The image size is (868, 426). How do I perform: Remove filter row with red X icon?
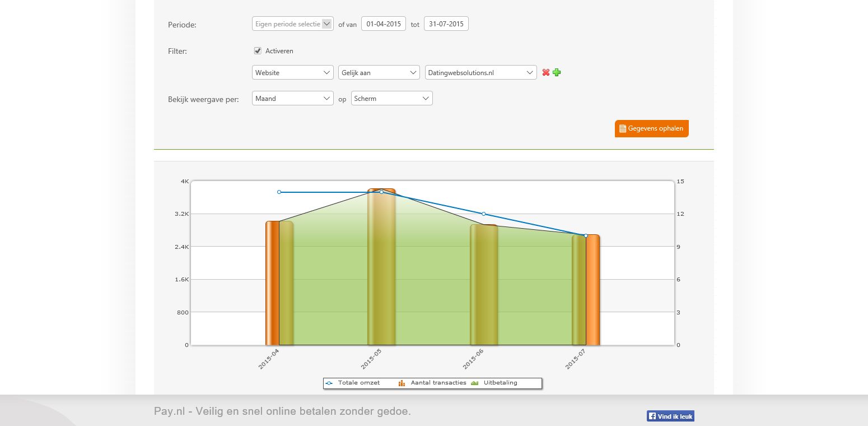pyautogui.click(x=546, y=72)
